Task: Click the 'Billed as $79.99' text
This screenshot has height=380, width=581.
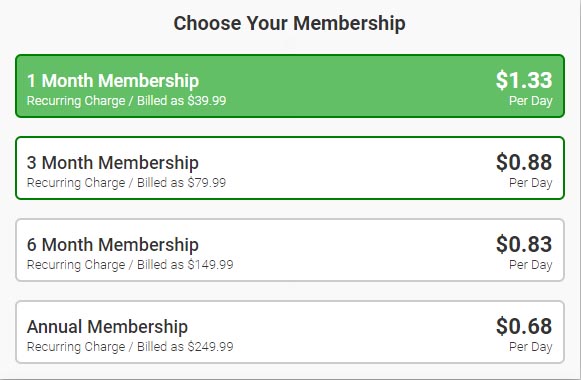Action: click(x=182, y=183)
